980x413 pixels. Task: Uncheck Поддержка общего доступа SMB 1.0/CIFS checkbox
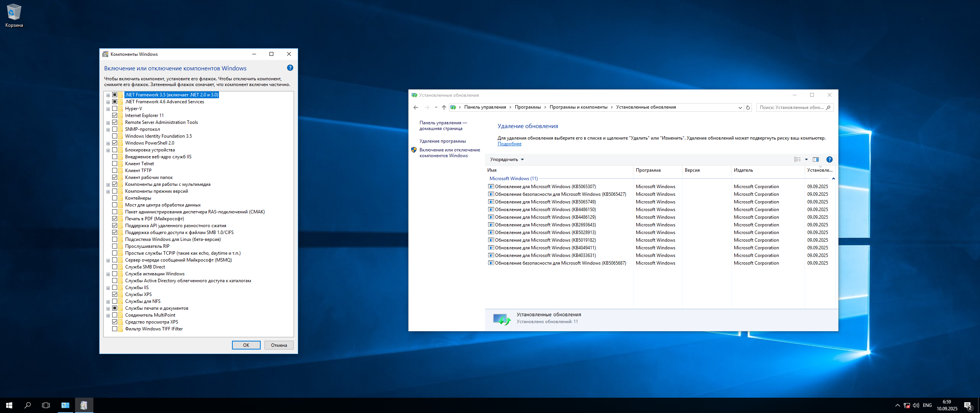[x=114, y=233]
